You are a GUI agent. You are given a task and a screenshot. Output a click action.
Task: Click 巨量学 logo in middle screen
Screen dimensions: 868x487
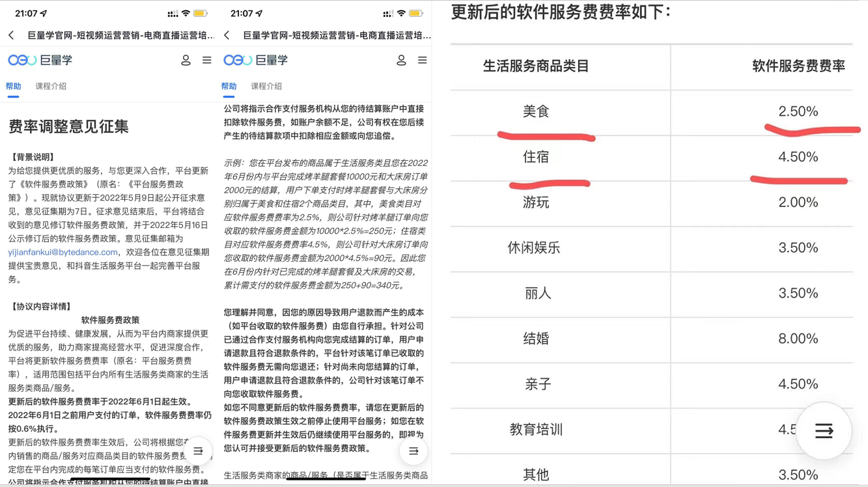(x=256, y=60)
